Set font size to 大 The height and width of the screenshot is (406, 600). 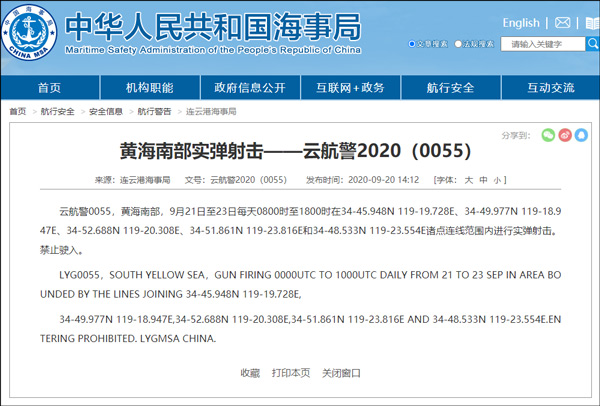point(469,180)
